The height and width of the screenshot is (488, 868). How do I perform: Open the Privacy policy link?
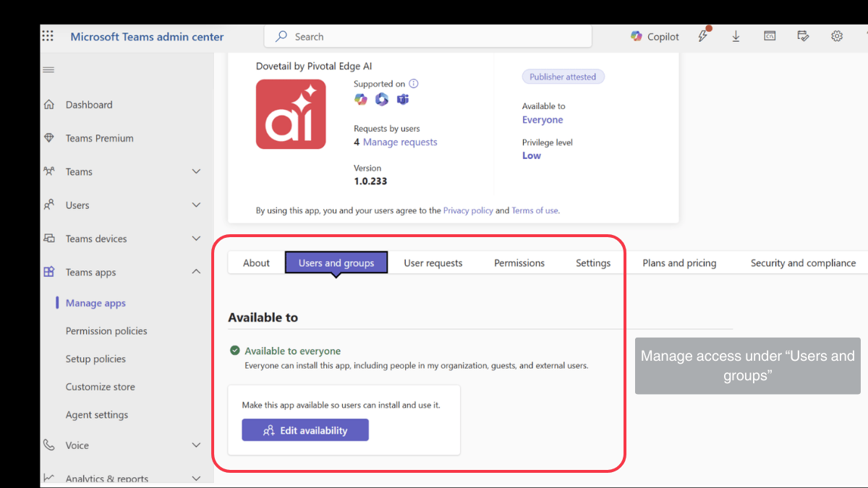[468, 210]
